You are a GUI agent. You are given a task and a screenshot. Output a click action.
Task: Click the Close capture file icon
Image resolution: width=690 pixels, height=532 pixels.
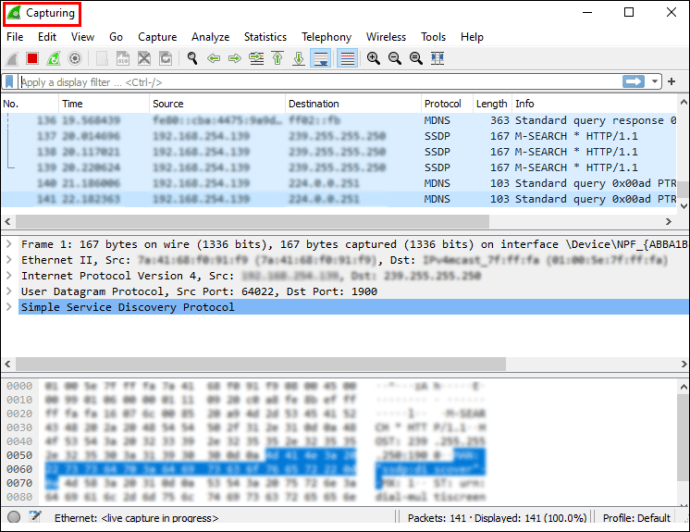[x=144, y=59]
